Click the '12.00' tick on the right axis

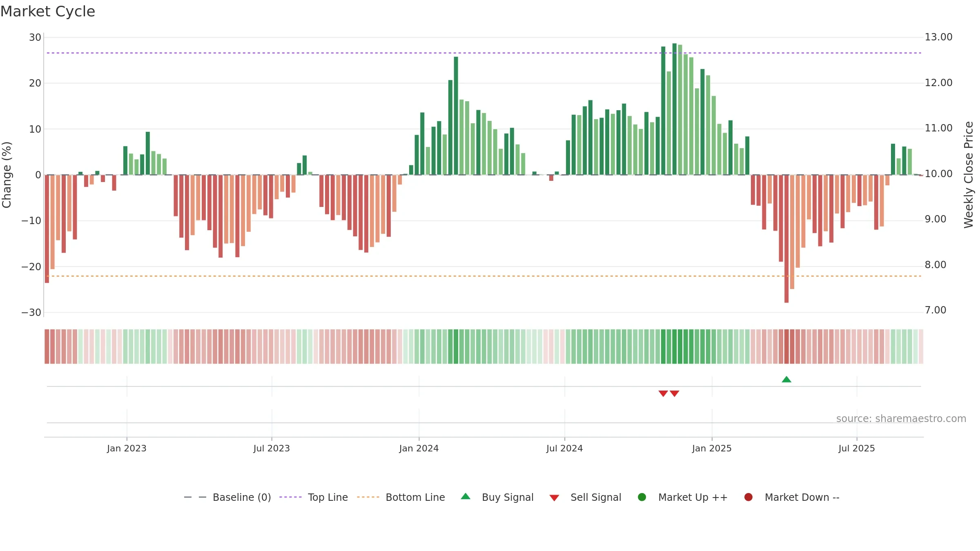point(939,83)
